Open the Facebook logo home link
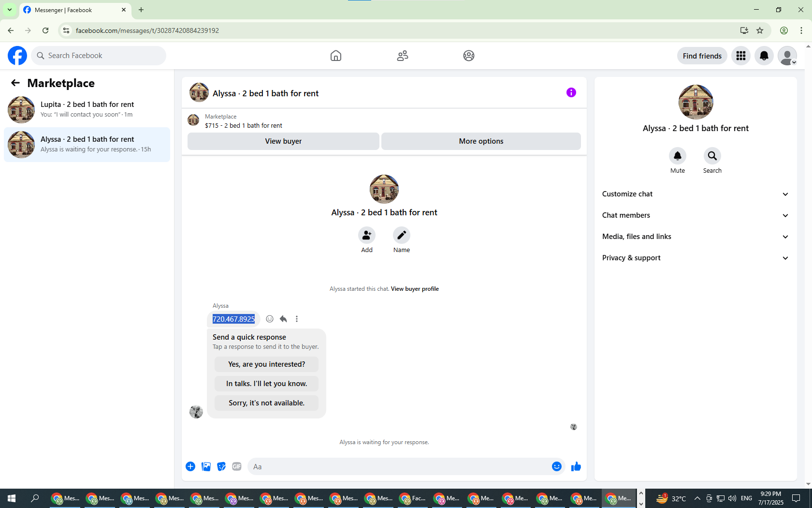 (x=17, y=56)
